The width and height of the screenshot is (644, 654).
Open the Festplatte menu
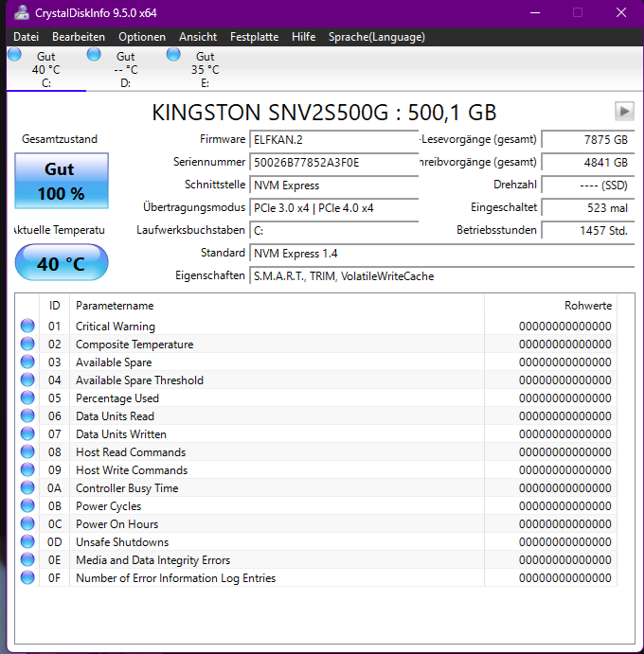(x=254, y=37)
